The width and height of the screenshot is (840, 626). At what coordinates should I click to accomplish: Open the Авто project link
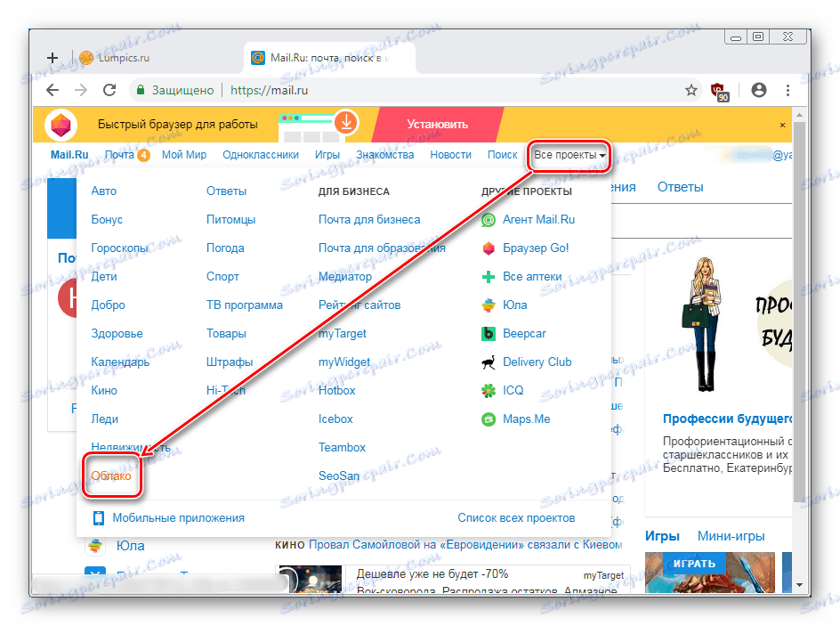coord(103,191)
